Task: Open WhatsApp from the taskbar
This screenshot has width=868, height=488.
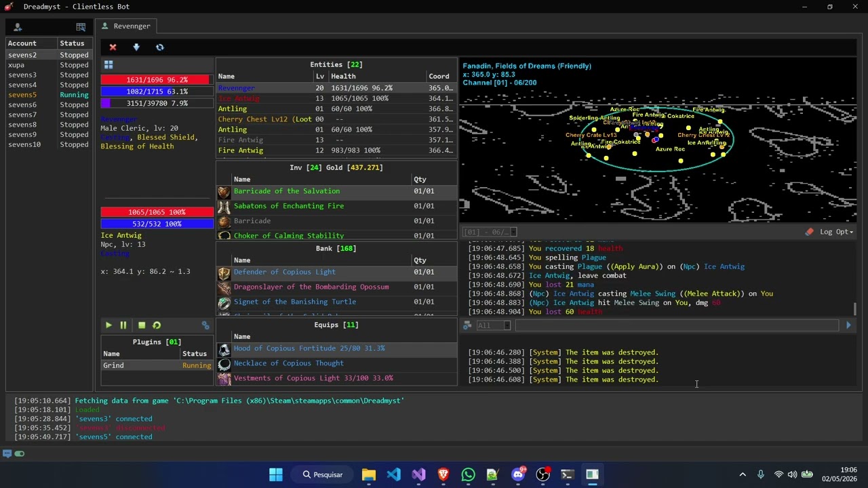Action: click(468, 474)
